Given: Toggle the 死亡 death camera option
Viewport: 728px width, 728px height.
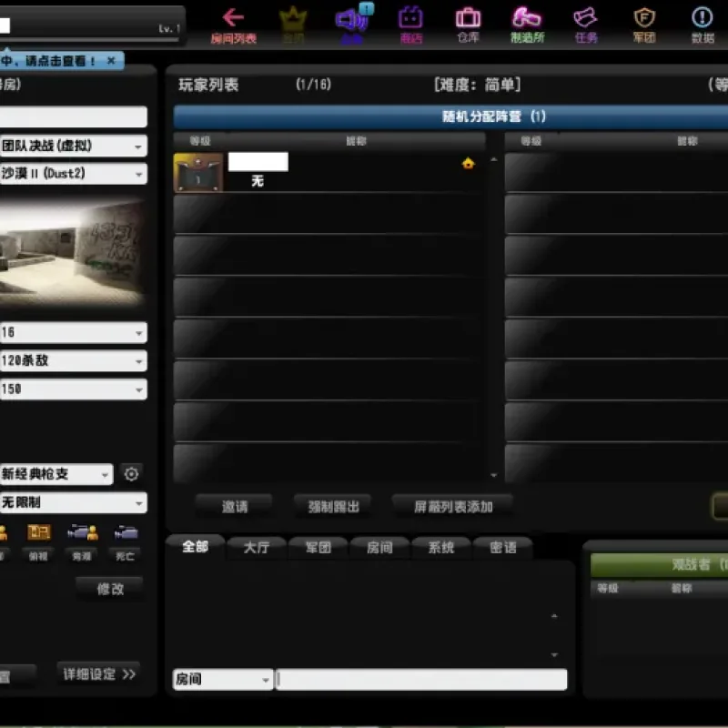Looking at the screenshot, I should coord(126,533).
